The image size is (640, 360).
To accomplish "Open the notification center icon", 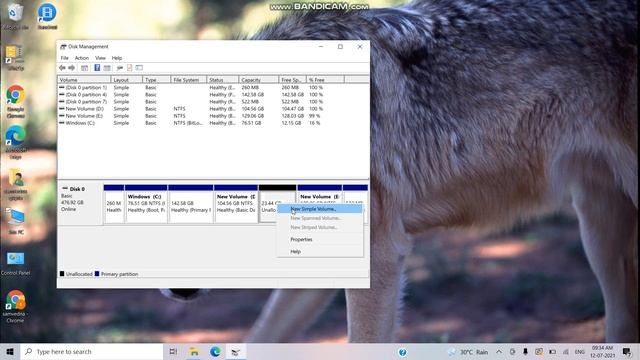I will tap(627, 351).
